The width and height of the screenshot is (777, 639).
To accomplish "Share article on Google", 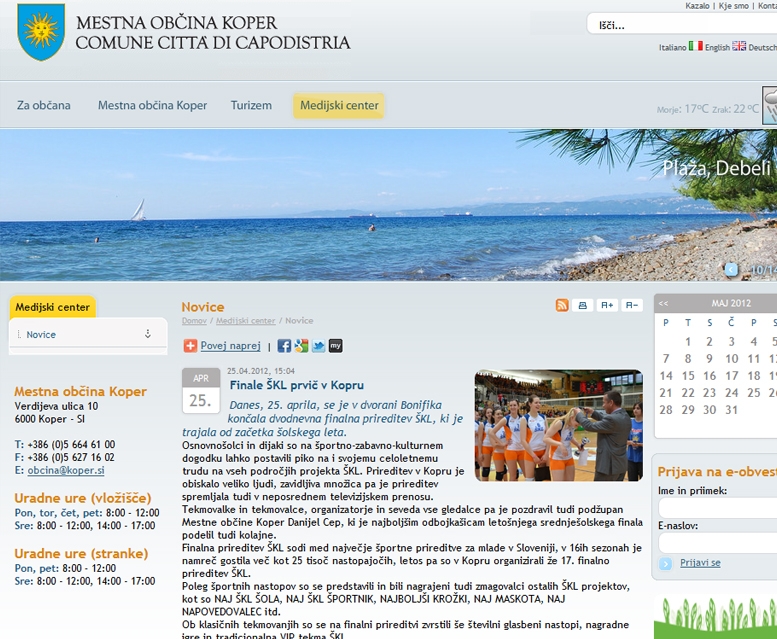I will point(301,346).
